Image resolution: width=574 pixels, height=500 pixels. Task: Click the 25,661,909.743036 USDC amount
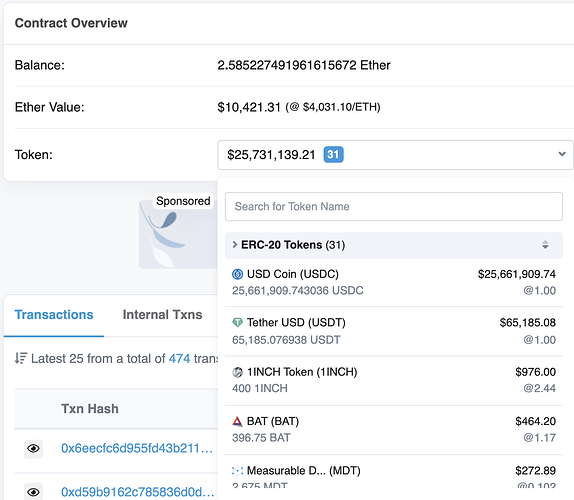click(298, 291)
